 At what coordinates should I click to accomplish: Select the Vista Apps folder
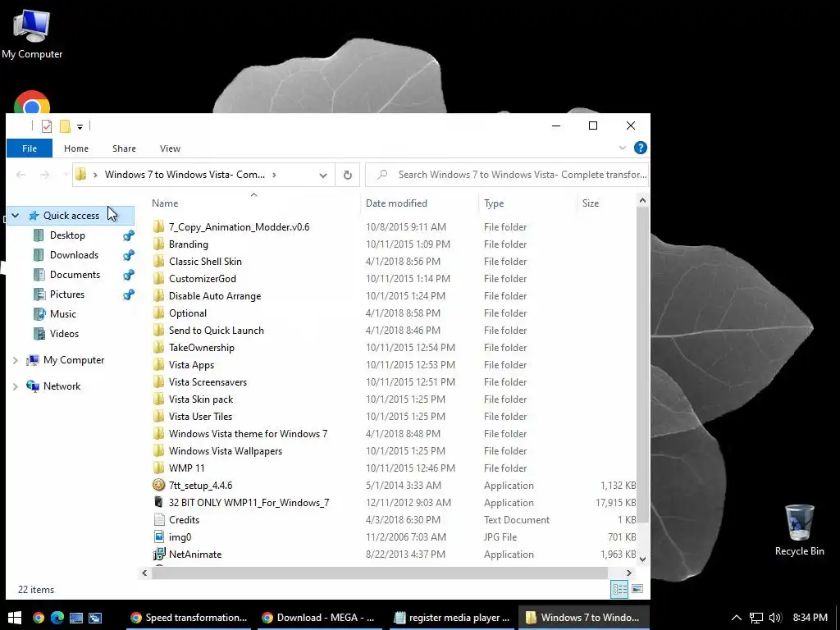pos(191,364)
